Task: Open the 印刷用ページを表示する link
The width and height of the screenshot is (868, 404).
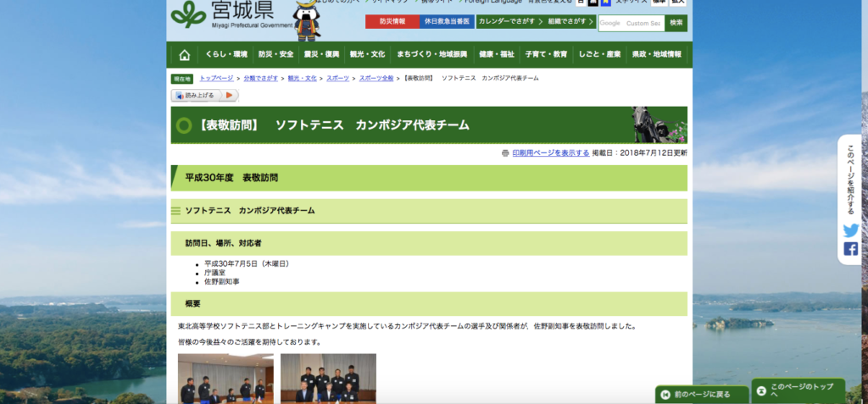Action: pos(551,153)
